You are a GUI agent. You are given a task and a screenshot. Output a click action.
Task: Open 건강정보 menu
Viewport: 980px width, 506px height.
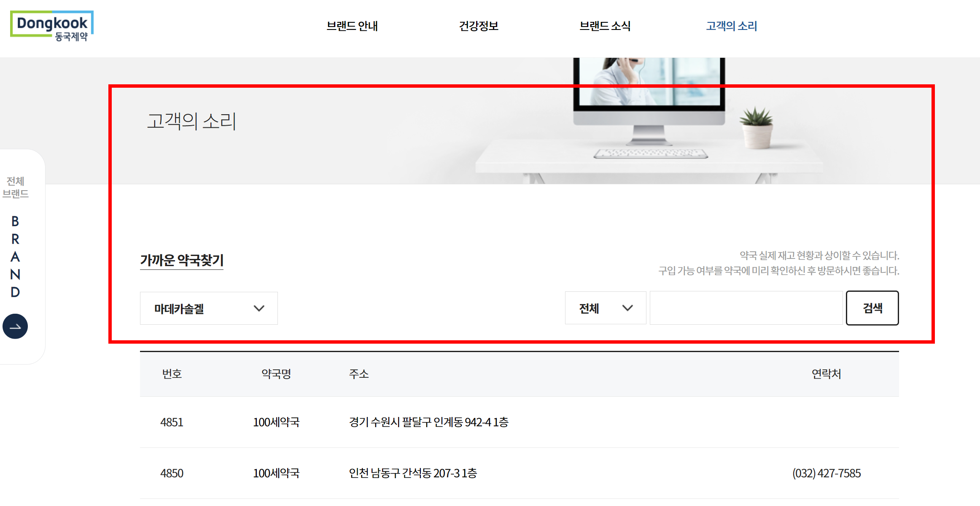(x=479, y=26)
